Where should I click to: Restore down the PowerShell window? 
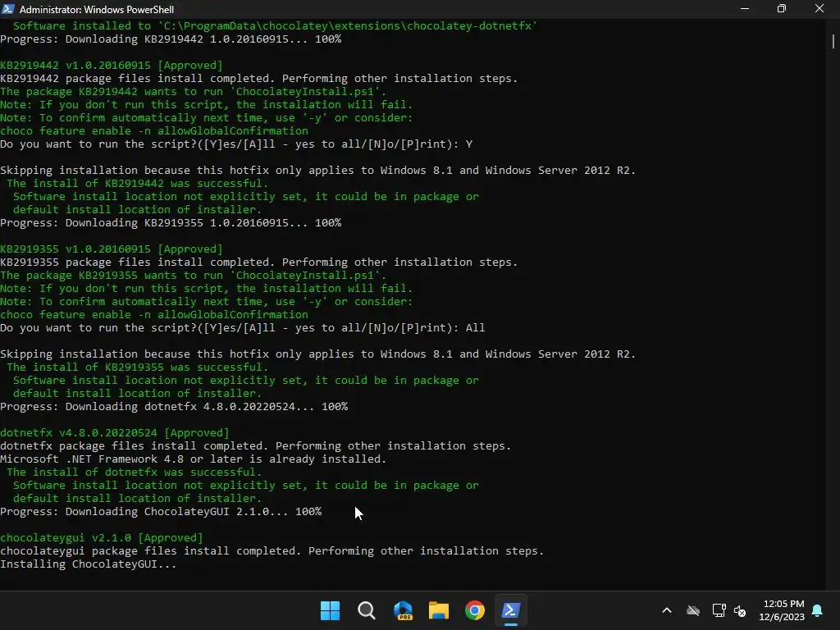[782, 8]
